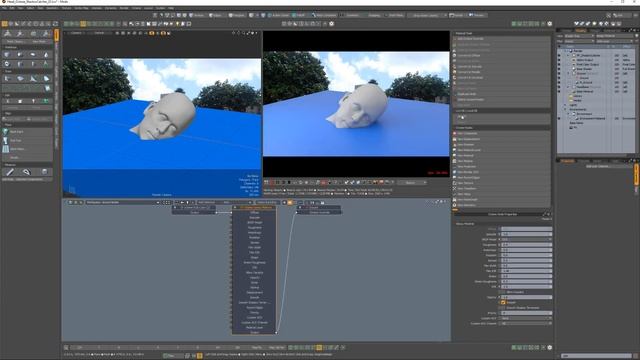Image resolution: width=640 pixels, height=360 pixels.
Task: Enable Smooth Shadow Terminator checkbox
Action: [503, 308]
